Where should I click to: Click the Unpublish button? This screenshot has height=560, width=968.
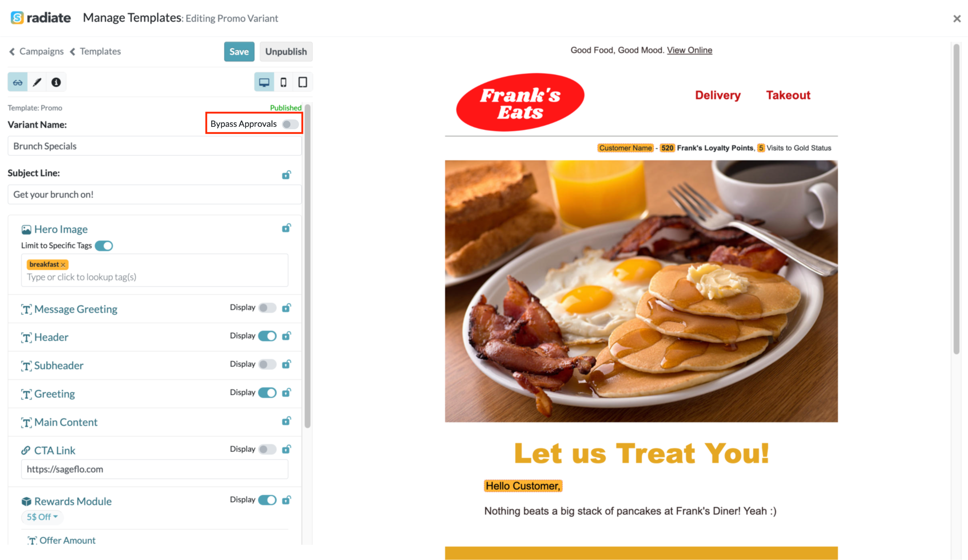point(286,52)
